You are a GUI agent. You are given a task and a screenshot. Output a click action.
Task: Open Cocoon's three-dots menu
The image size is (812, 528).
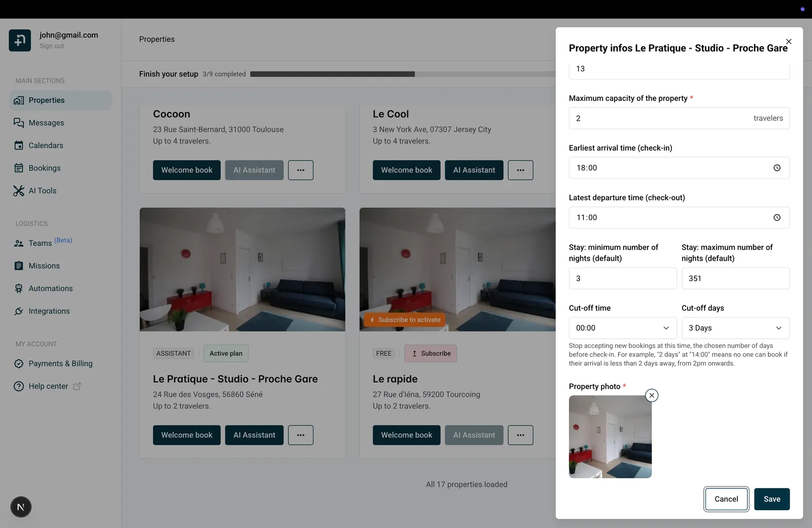[300, 170]
